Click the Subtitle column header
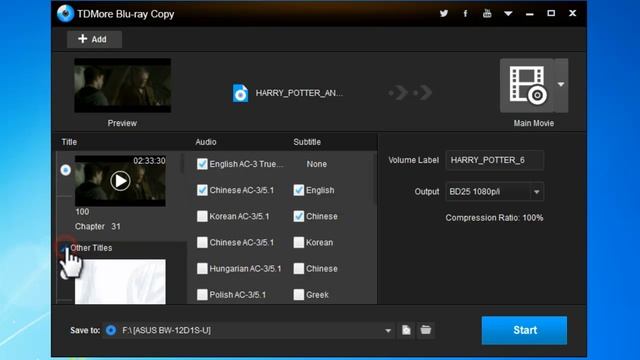 [x=307, y=142]
